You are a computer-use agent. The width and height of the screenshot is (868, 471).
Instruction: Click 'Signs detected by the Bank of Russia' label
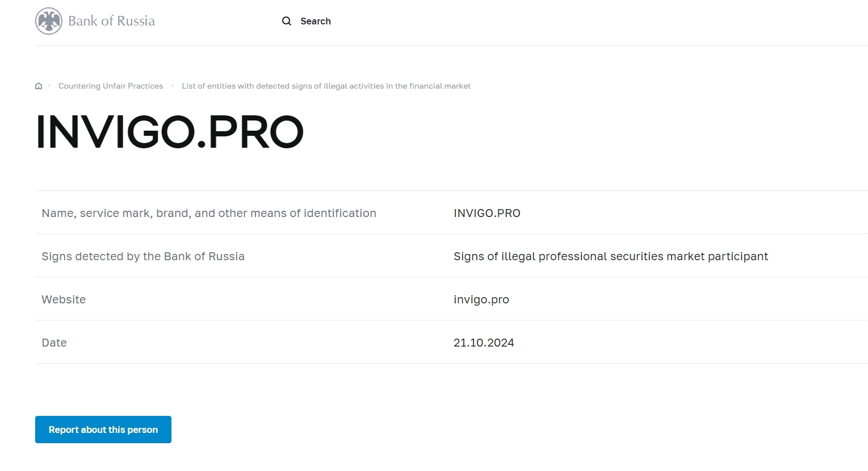(143, 256)
